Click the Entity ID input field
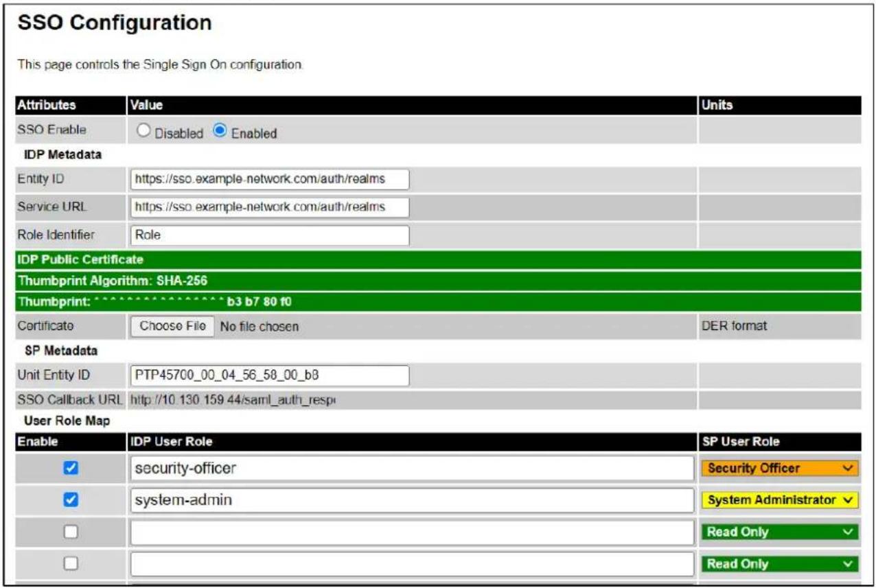876x588 pixels. click(268, 179)
